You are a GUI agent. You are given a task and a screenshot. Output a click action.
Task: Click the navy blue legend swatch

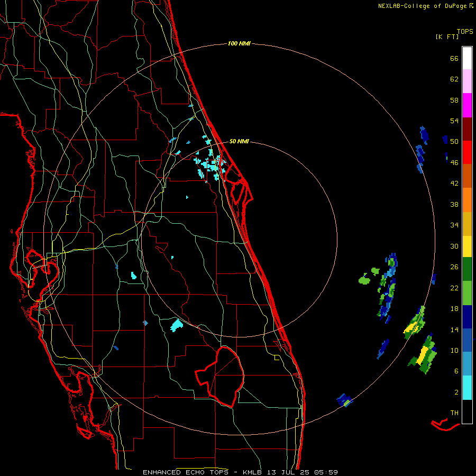467,317
